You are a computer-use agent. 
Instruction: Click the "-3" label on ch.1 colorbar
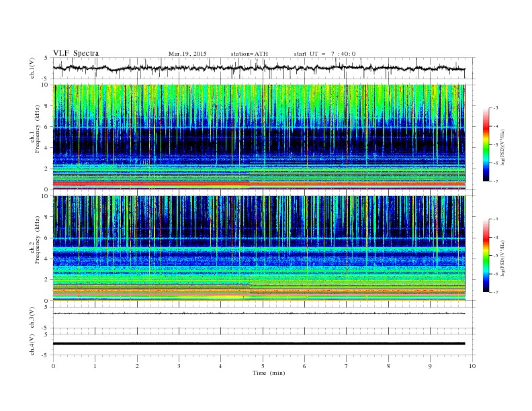click(x=495, y=108)
